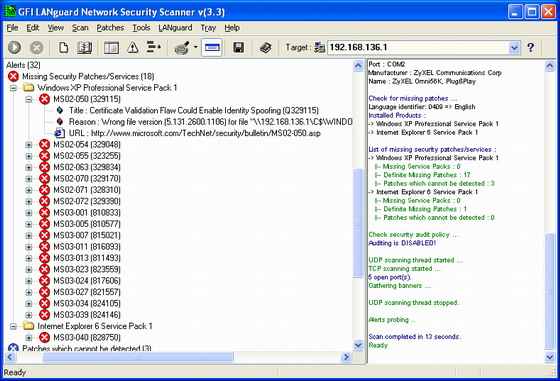
Task: Click the open book toolbar icon
Action: 85,47
